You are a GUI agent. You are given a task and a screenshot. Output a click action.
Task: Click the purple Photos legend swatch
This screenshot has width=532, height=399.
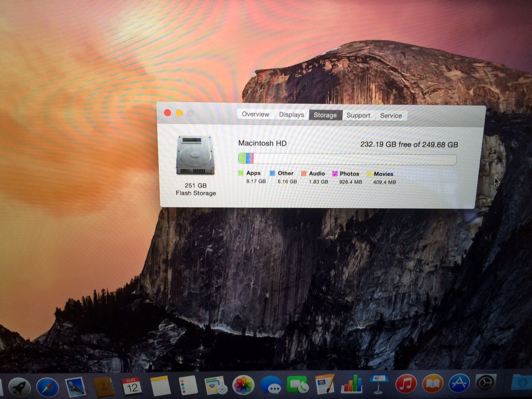pos(335,174)
